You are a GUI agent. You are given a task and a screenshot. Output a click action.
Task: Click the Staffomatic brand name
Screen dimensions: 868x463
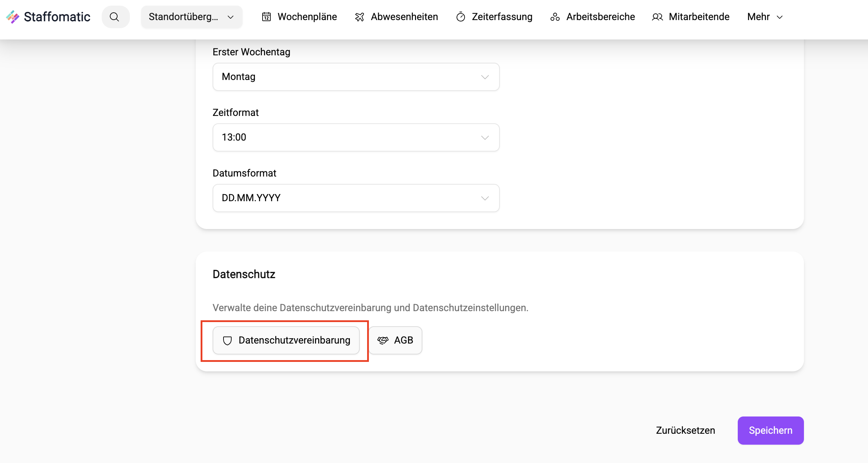point(57,17)
